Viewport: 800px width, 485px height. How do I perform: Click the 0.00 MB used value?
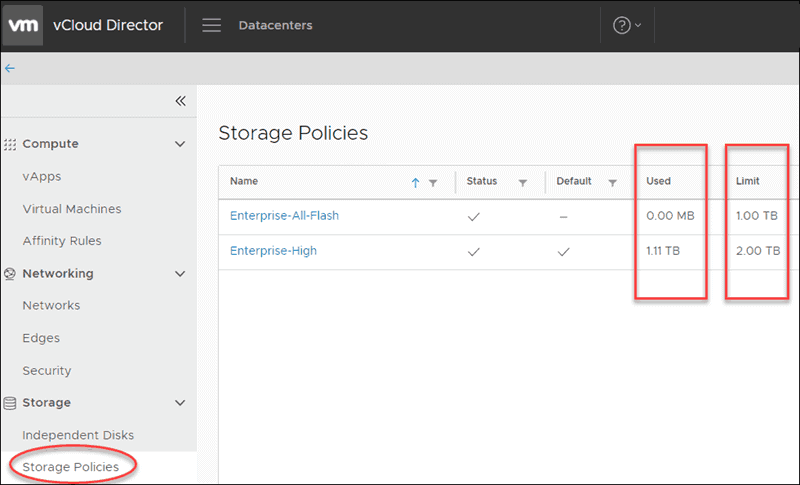point(670,216)
